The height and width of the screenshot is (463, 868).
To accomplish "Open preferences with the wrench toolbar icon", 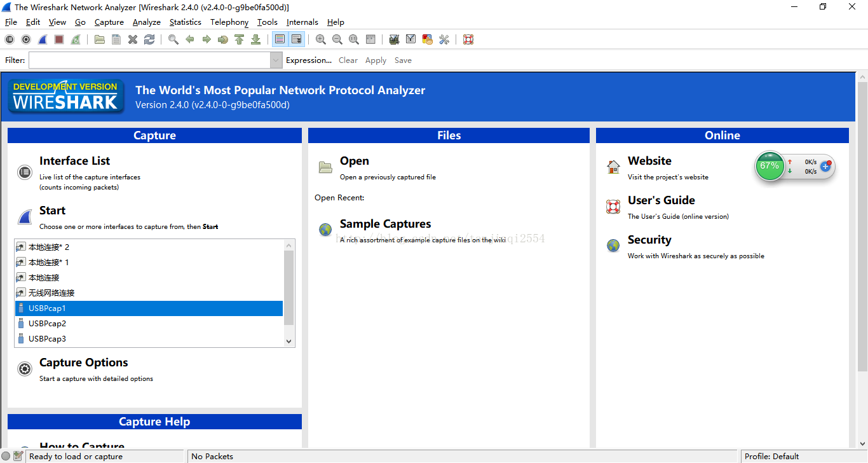I will [x=444, y=39].
